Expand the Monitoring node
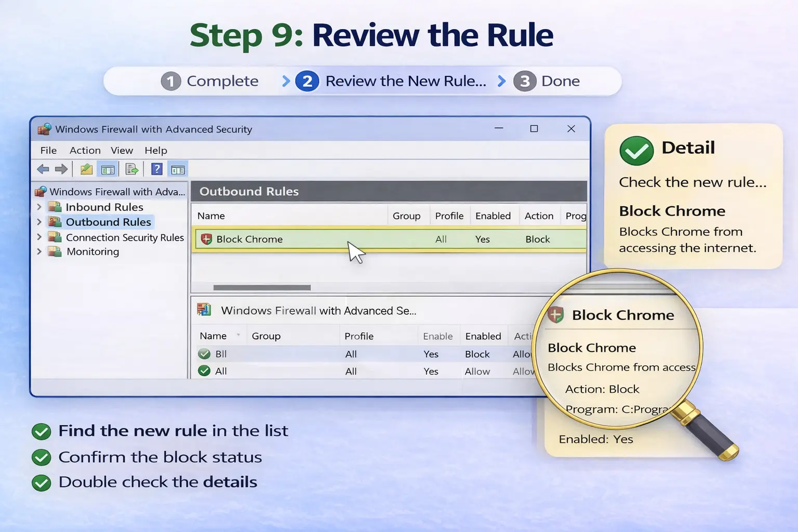Screen dimensions: 798x532 tap(39, 251)
